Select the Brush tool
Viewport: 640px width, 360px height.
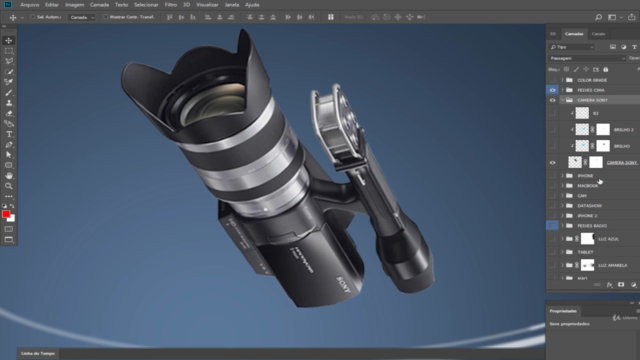9,93
